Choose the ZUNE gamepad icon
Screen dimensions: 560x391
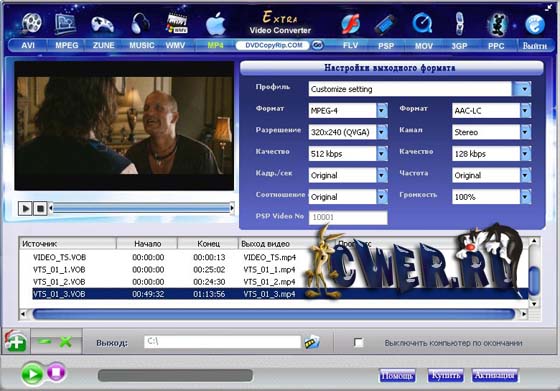(x=102, y=24)
